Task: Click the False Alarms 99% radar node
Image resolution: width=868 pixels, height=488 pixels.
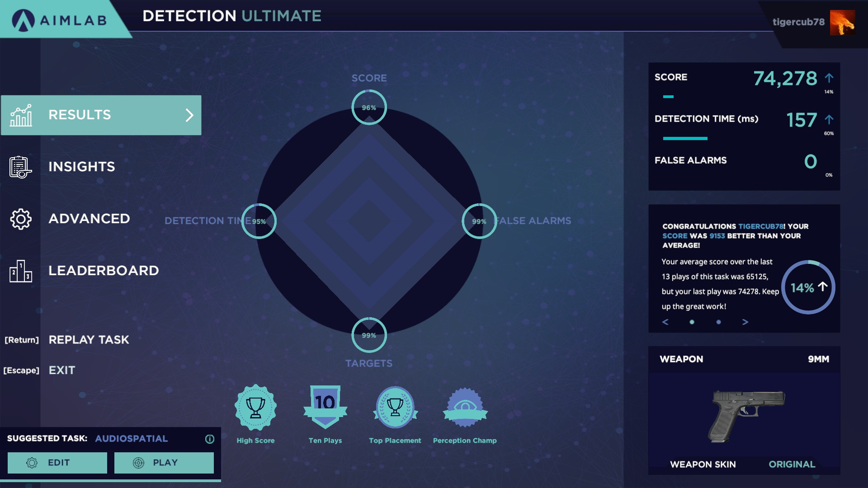Action: [479, 221]
